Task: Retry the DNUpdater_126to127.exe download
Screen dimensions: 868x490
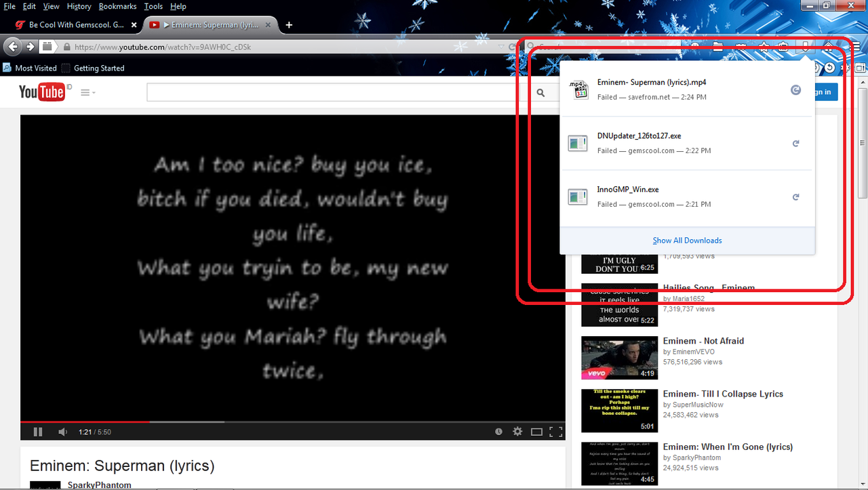Action: [796, 144]
